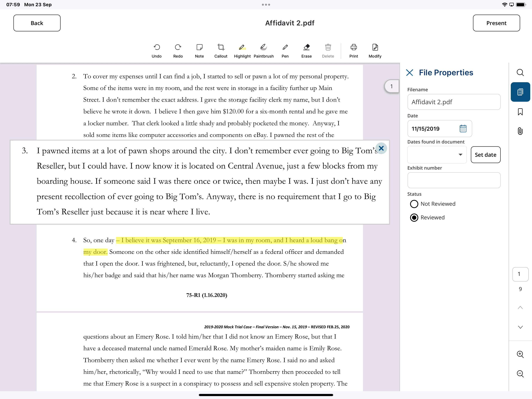Viewport: 532px width, 399px height.
Task: Go to next page arrow
Action: pyautogui.click(x=520, y=327)
